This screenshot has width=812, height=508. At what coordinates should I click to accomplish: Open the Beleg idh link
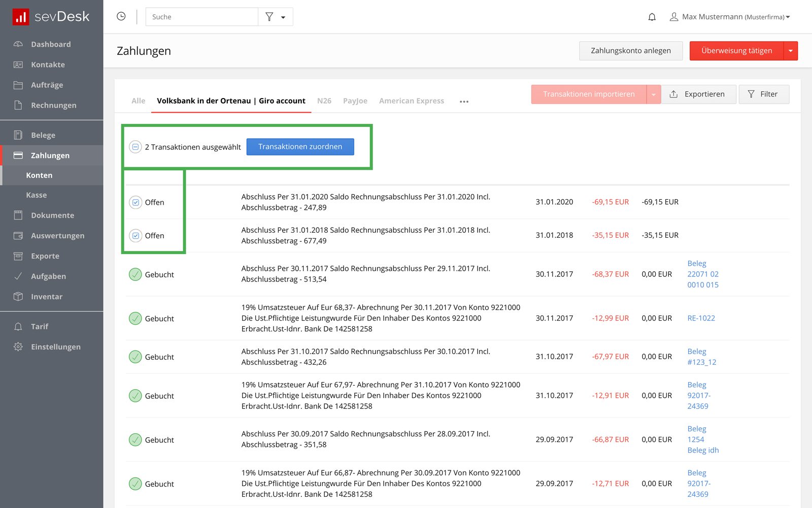point(703,450)
